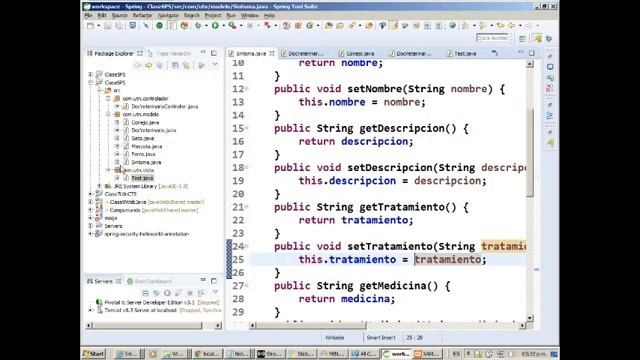
Task: Select Gato.java in Package Explorer
Action: (142, 138)
